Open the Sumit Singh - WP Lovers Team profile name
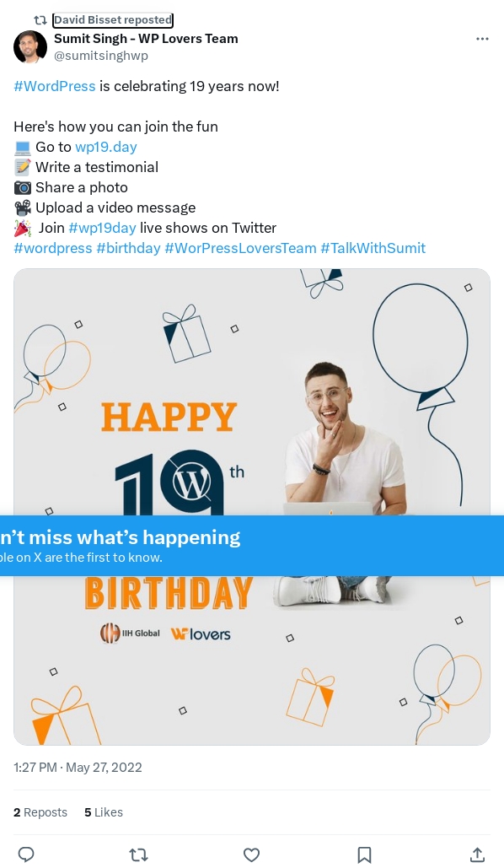 click(x=146, y=39)
